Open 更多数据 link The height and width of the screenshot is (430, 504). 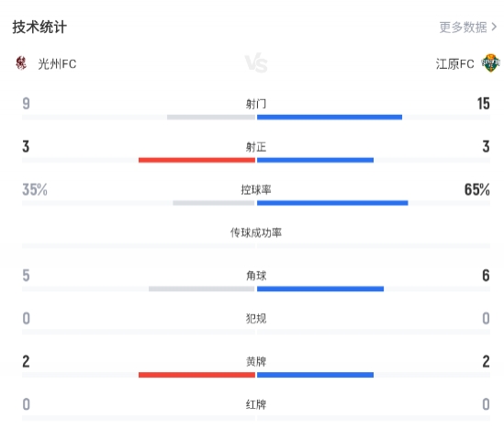[x=464, y=28]
